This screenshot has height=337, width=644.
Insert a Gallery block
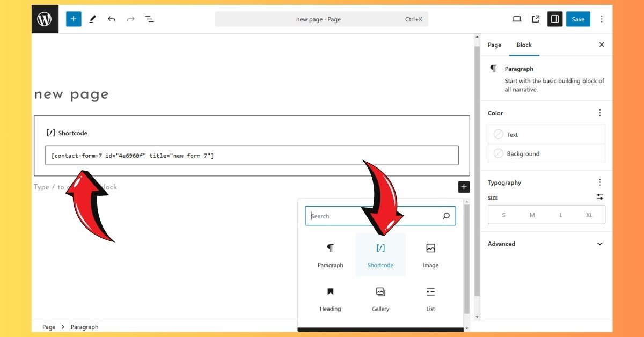tap(380, 299)
